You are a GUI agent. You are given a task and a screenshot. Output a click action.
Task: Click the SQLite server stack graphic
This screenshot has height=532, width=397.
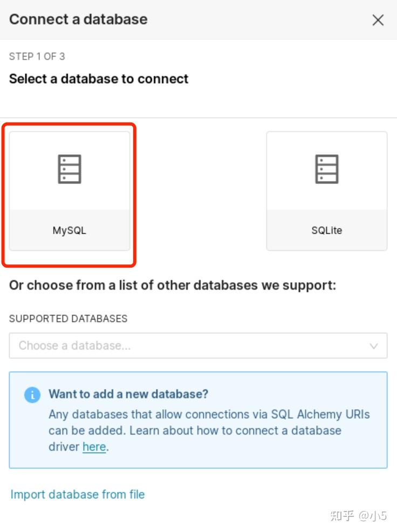pos(326,169)
